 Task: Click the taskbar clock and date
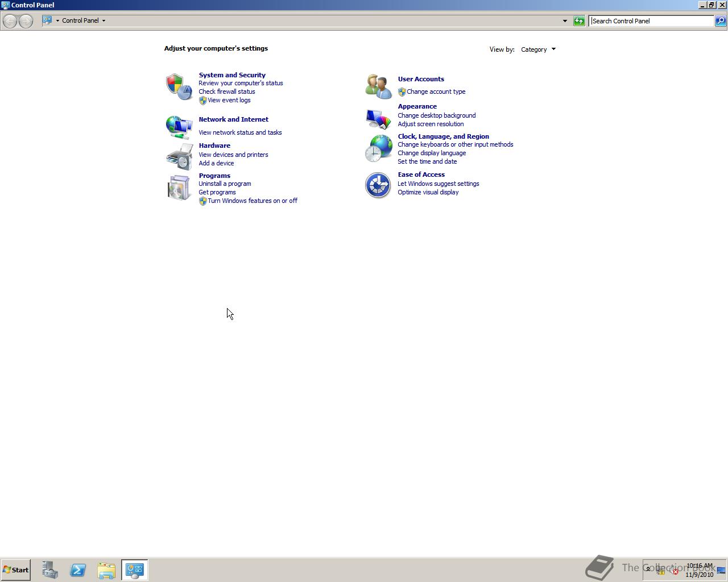pos(700,570)
